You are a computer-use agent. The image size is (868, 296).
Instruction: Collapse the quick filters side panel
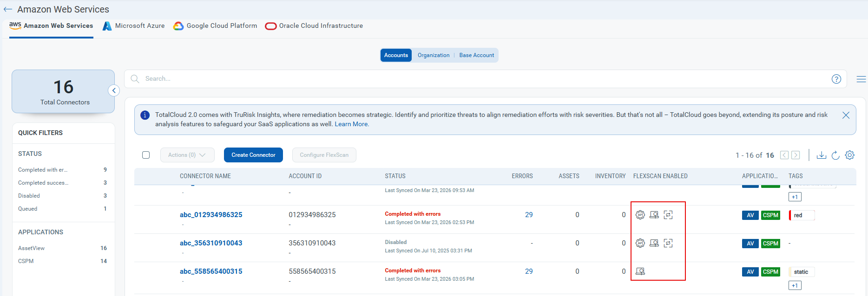coord(114,90)
